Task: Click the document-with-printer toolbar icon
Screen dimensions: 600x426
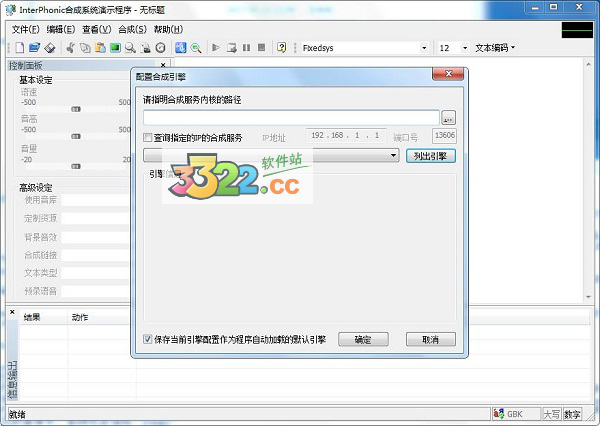Action: (146, 48)
